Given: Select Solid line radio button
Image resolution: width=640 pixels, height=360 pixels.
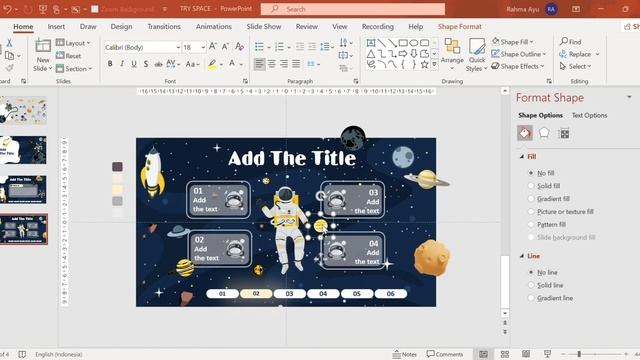Looking at the screenshot, I should pyautogui.click(x=531, y=285).
